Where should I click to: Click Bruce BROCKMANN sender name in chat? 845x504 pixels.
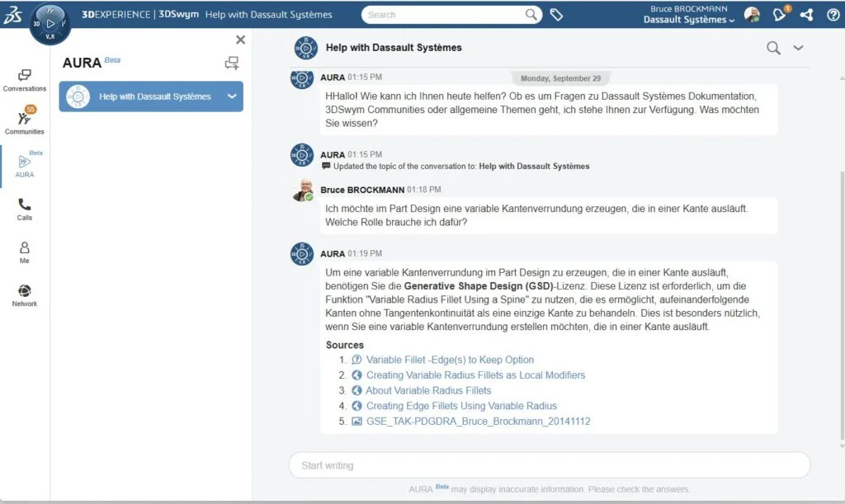coord(362,190)
